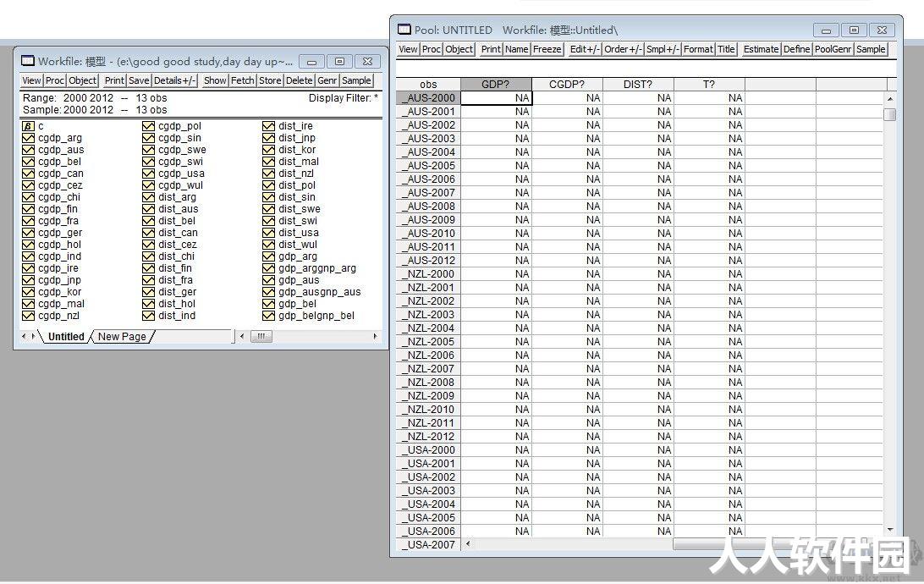Viewport: 924px width, 584px height.
Task: Select the dist_ind series icon
Action: coord(148,316)
